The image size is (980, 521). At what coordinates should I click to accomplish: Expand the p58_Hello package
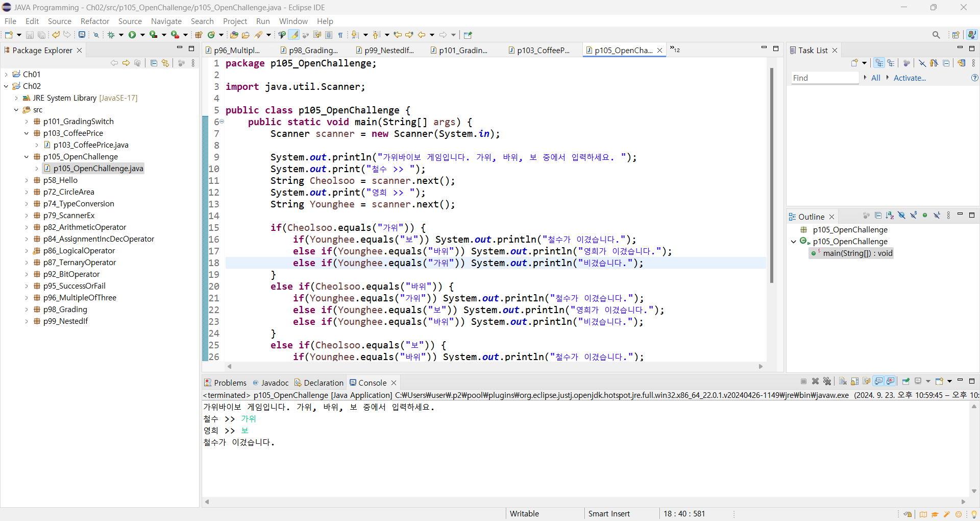click(x=27, y=180)
